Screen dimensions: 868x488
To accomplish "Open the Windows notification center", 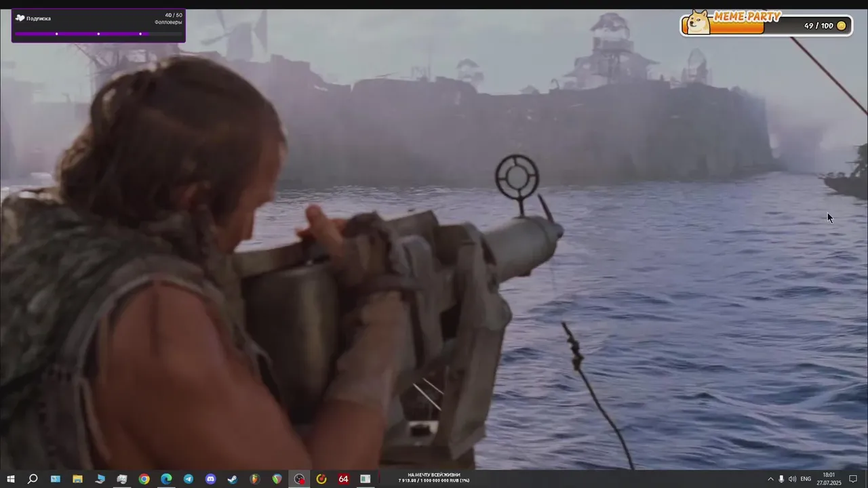I will pyautogui.click(x=853, y=479).
